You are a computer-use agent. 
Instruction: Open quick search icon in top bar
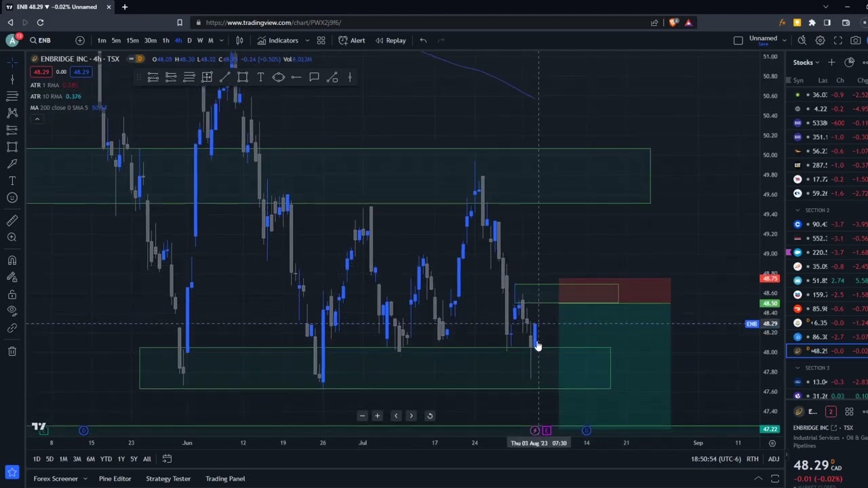tap(802, 40)
